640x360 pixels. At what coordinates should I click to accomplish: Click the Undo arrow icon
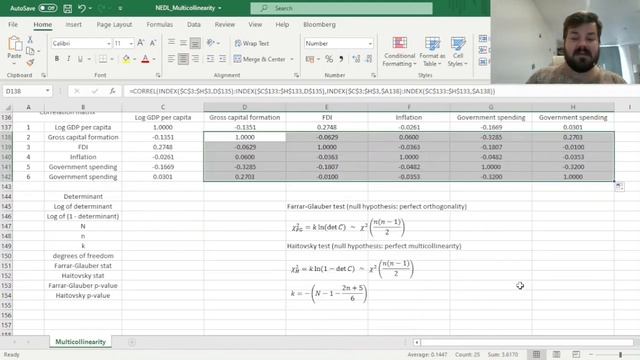(x=82, y=8)
